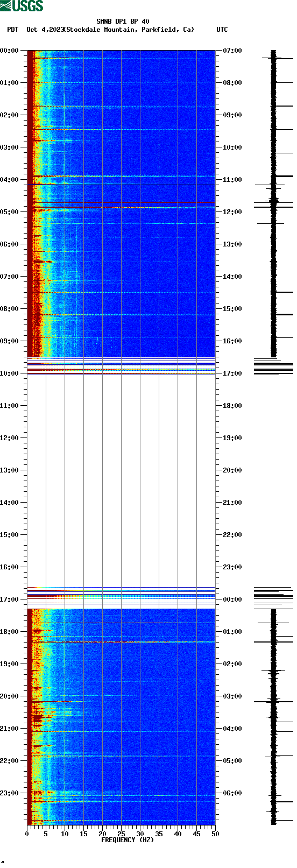297x868 pixels.
Task: Click the 21:00 UTC time label
Action: 232,503
